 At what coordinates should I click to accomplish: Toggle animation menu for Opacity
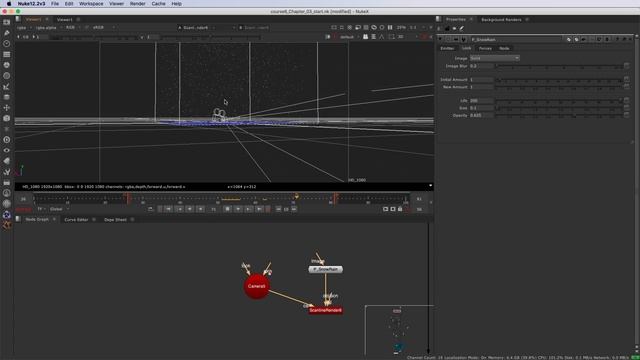point(627,115)
